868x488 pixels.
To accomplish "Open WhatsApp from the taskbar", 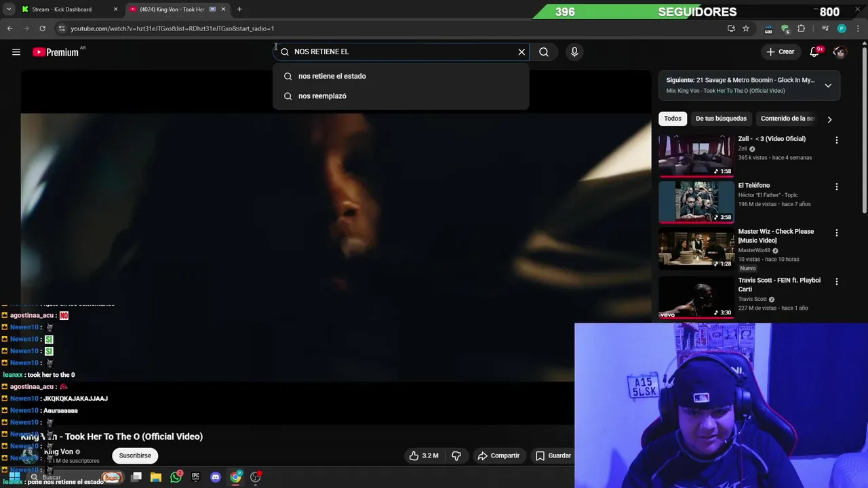I will (x=176, y=477).
